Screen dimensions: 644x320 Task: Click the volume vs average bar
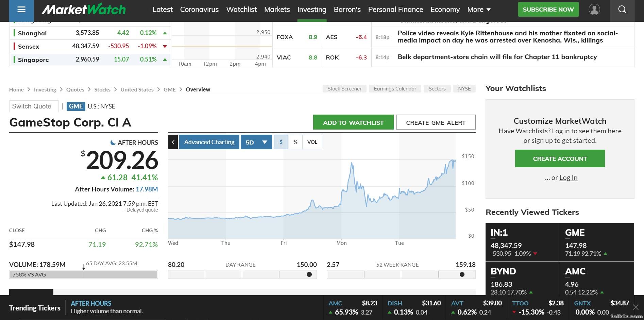tap(84, 274)
